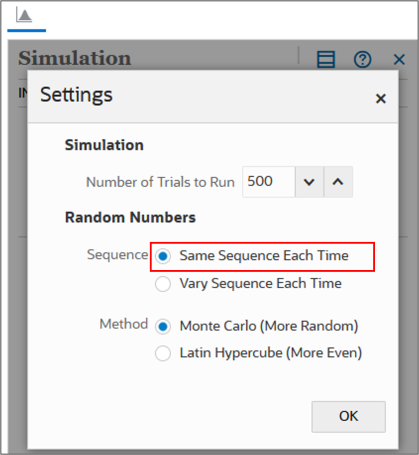Increase trials with the up chevron
The image size is (419, 455).
coord(338,182)
